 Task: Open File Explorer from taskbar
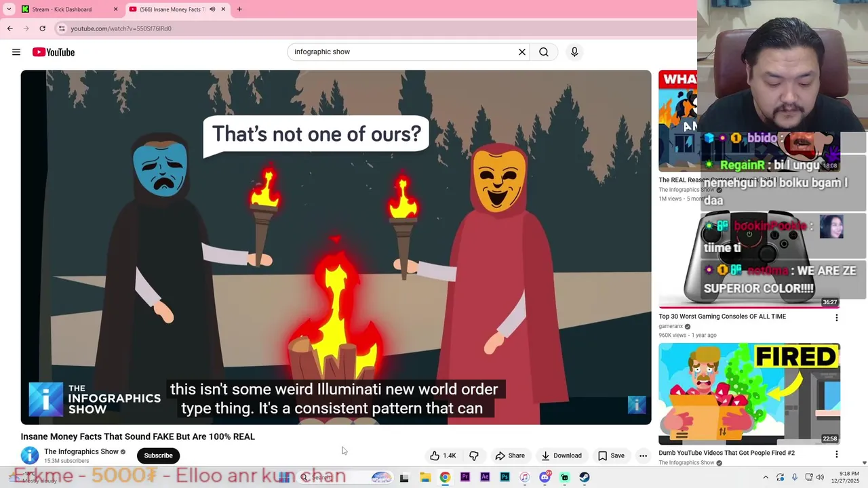[x=425, y=477]
